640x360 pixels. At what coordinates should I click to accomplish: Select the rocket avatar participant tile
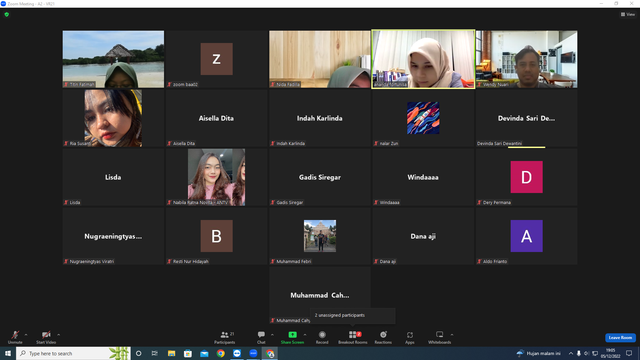(423, 118)
